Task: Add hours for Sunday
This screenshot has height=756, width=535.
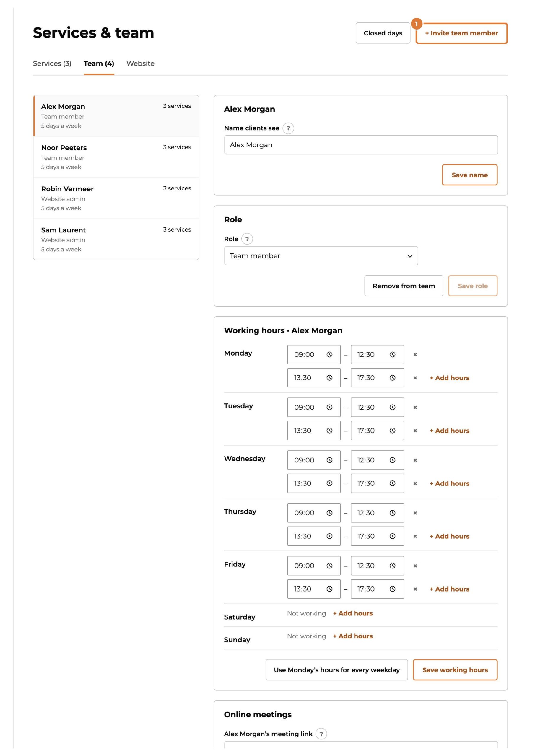Action: pyautogui.click(x=353, y=636)
